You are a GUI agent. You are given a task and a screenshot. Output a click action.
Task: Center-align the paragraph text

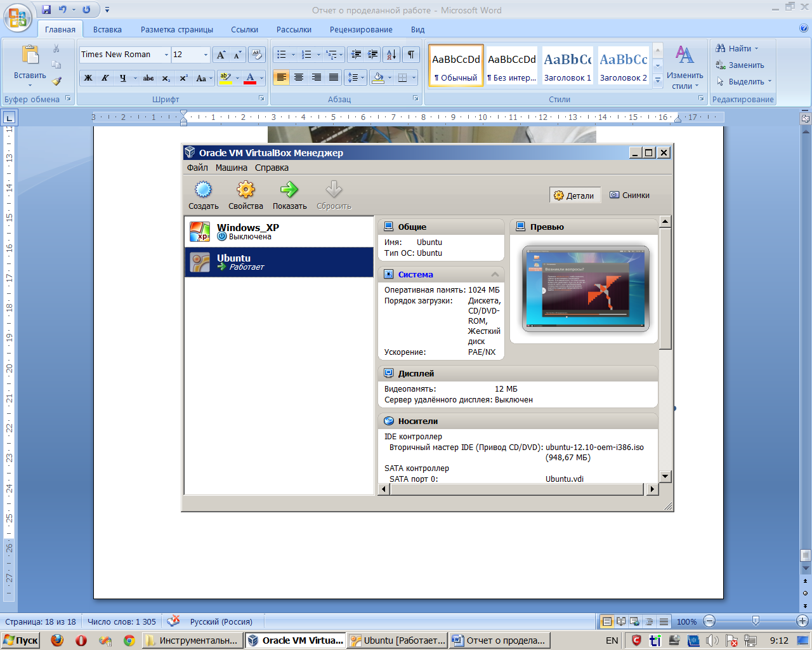point(299,77)
